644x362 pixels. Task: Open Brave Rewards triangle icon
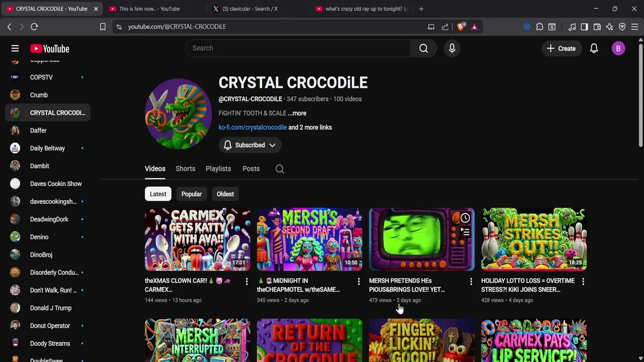(x=474, y=27)
